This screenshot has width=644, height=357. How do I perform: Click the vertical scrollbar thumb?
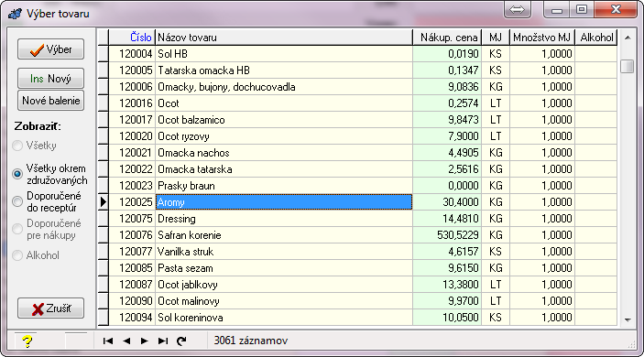coord(628,66)
